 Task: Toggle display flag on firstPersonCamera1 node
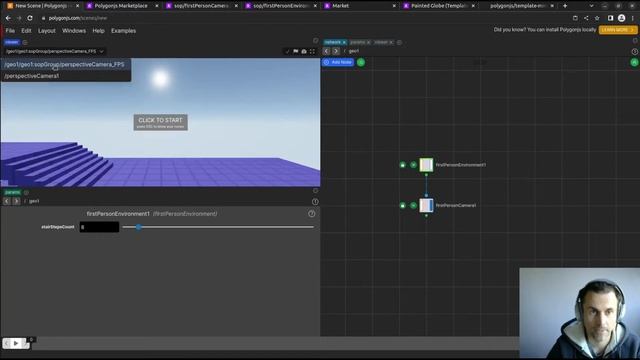(x=413, y=205)
